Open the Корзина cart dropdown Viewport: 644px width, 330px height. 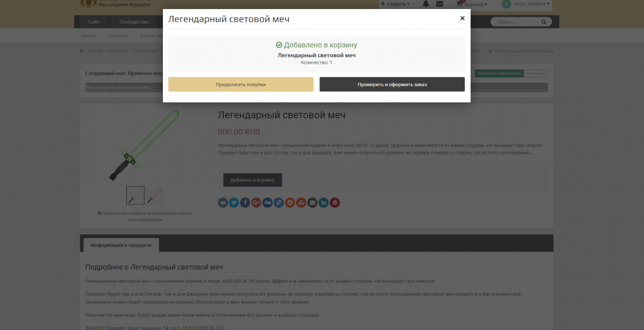coord(472,4)
